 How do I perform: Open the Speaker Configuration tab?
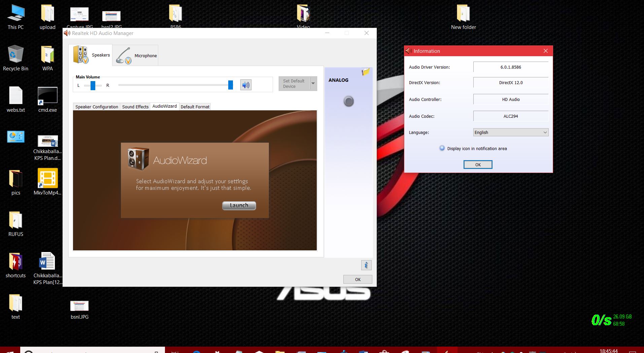pos(97,107)
